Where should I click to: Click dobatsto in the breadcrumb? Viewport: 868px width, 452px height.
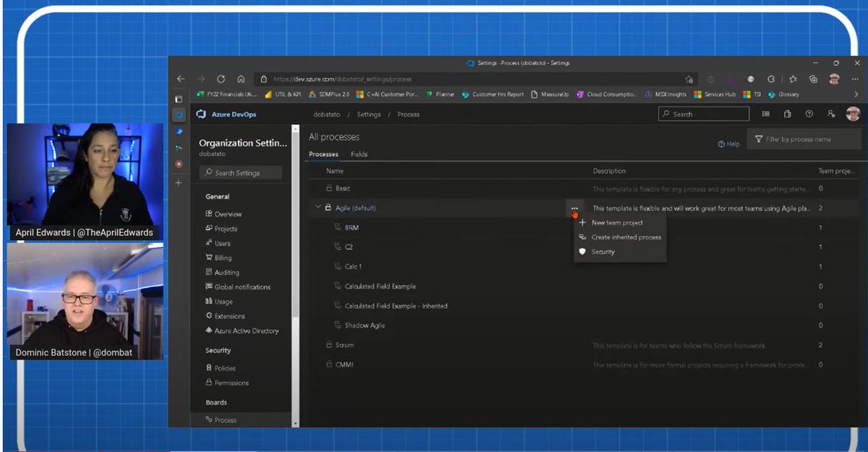click(325, 114)
